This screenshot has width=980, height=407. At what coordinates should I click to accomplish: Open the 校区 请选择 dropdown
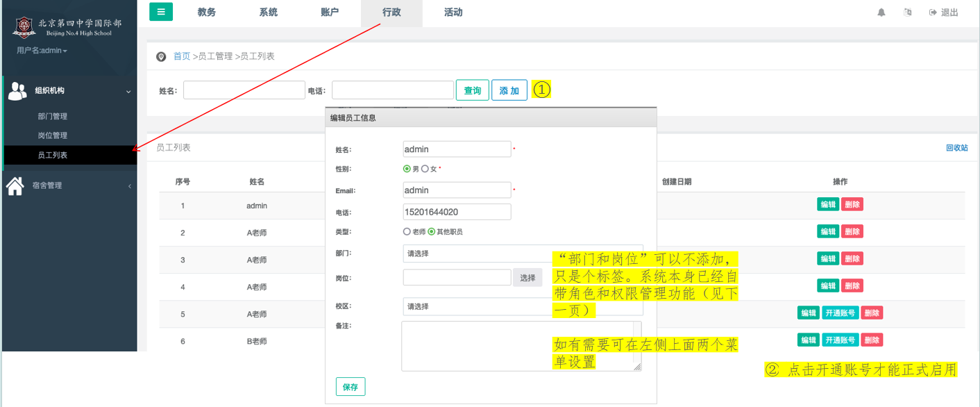point(523,306)
